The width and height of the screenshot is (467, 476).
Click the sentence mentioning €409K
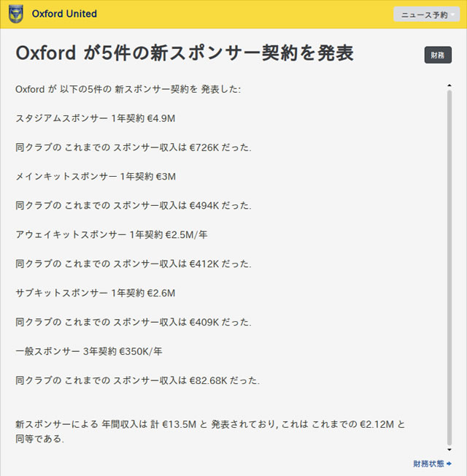pos(134,322)
